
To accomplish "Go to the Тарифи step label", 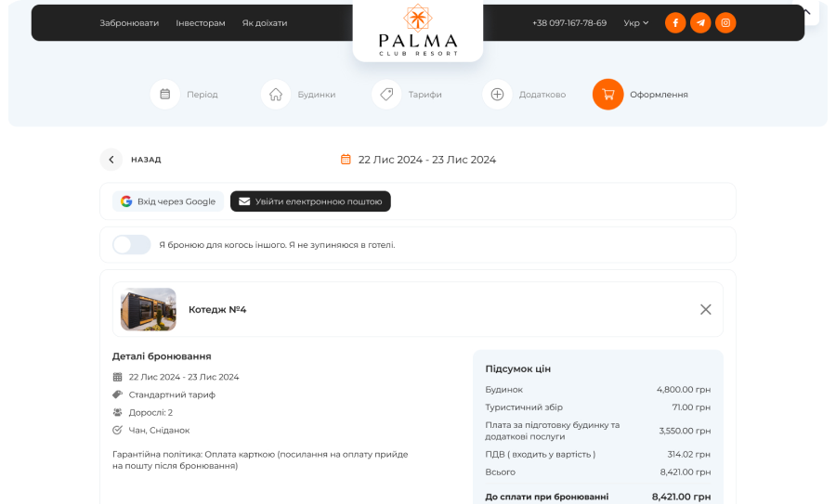I will point(425,95).
